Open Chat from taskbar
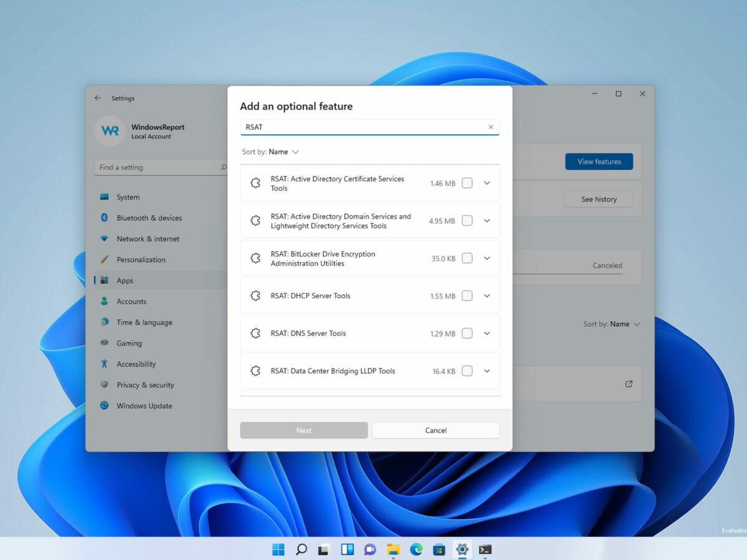This screenshot has width=747, height=560. (370, 549)
